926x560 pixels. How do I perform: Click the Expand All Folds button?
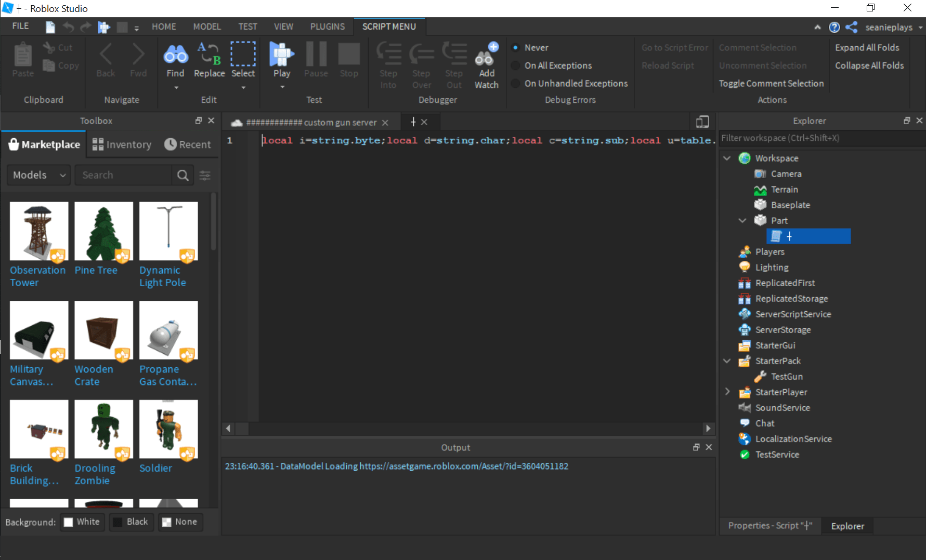(867, 47)
